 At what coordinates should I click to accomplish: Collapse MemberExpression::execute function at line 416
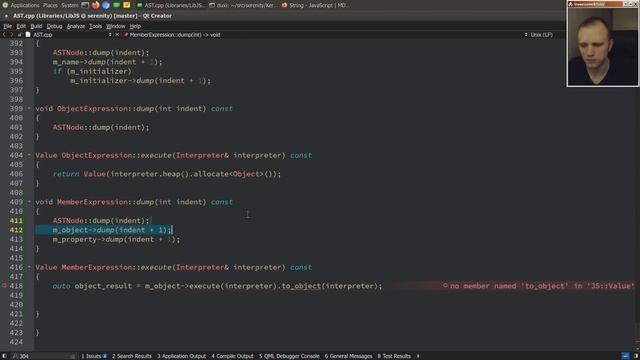29,267
